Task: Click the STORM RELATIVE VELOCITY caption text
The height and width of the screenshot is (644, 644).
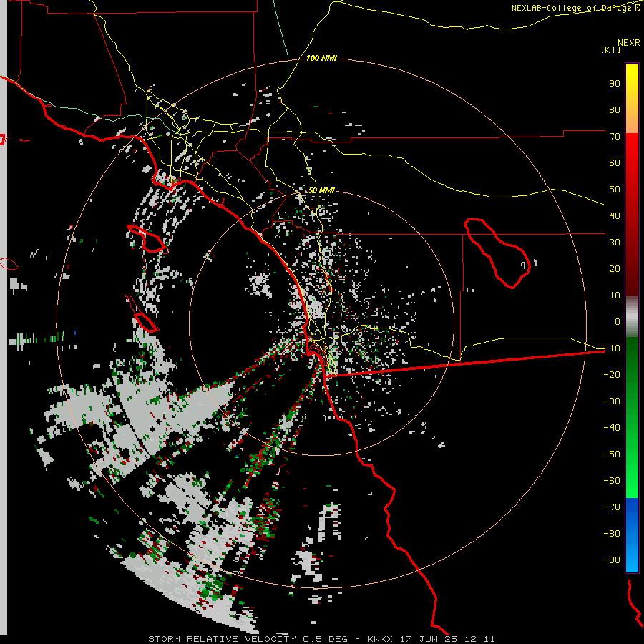Action: coord(222,639)
